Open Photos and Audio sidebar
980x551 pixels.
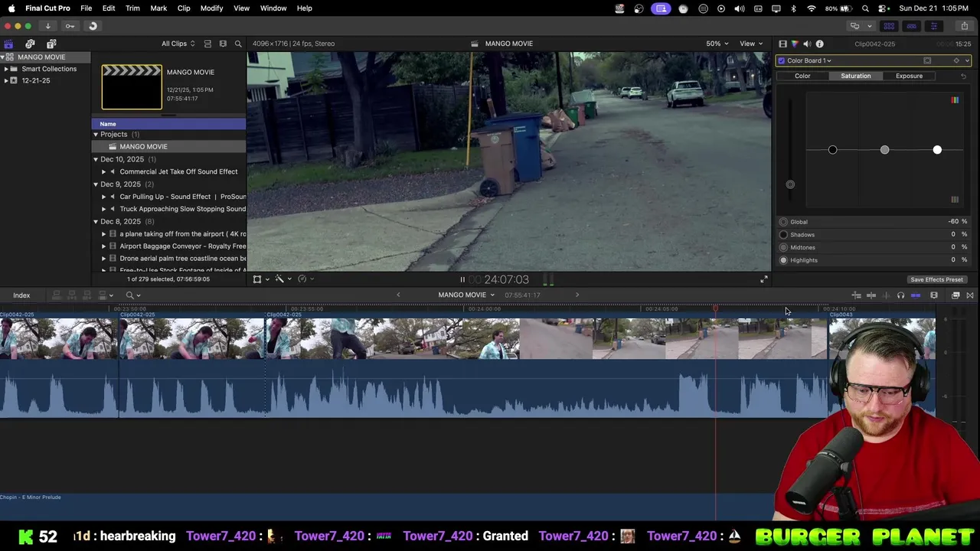30,44
